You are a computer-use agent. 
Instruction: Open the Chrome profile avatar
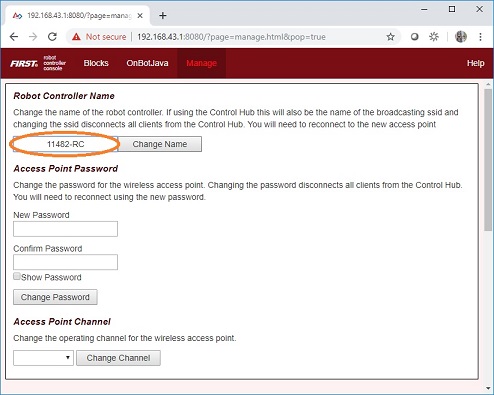[x=461, y=37]
